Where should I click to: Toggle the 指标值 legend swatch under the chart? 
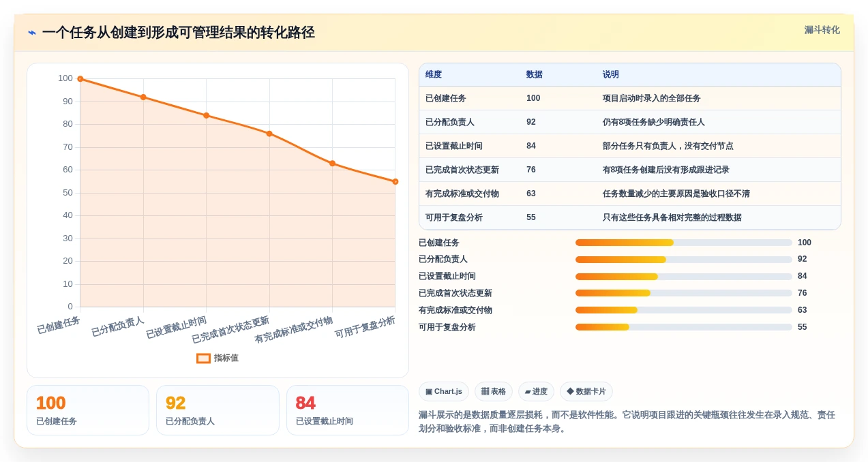pos(203,358)
